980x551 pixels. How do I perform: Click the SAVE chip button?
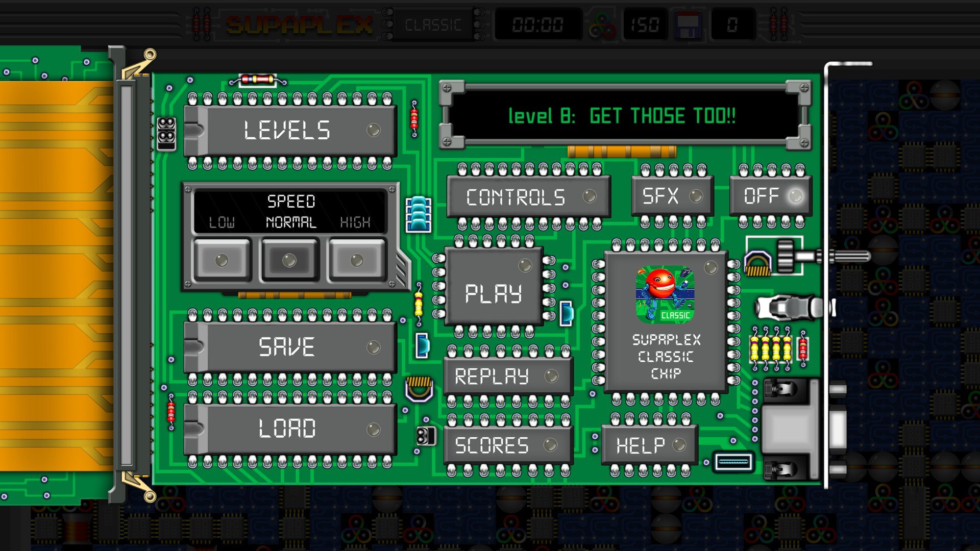289,347
